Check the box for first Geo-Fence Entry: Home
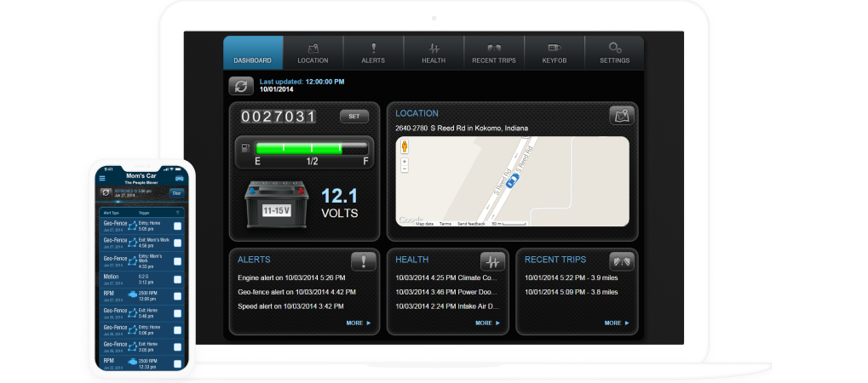 click(x=177, y=226)
